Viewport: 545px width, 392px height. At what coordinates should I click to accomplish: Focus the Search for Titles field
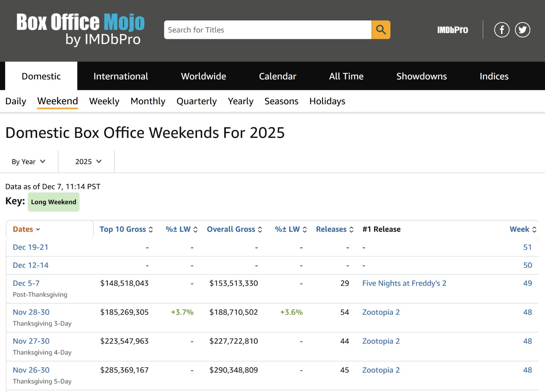point(267,30)
